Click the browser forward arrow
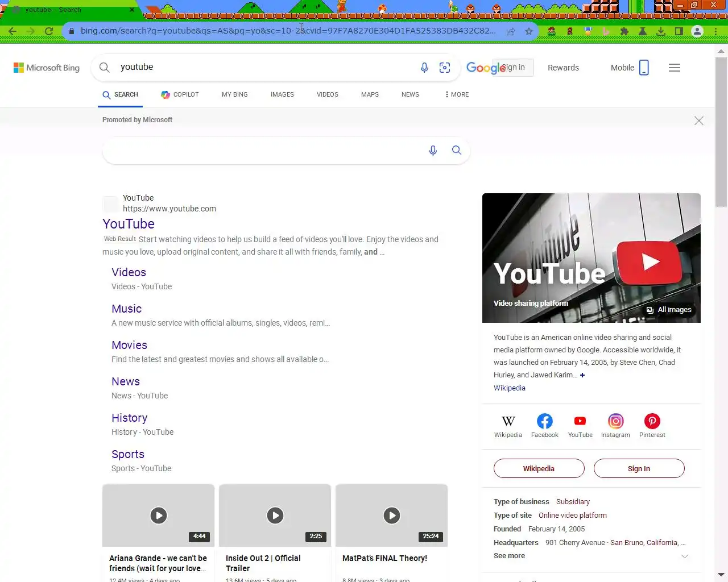The width and height of the screenshot is (728, 582). [x=31, y=31]
